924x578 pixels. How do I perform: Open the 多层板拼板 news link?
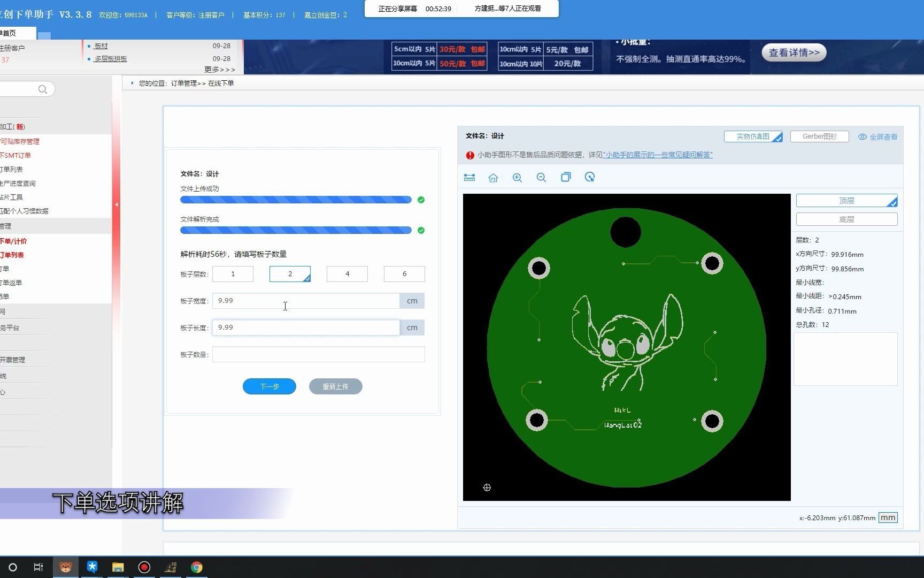click(111, 59)
